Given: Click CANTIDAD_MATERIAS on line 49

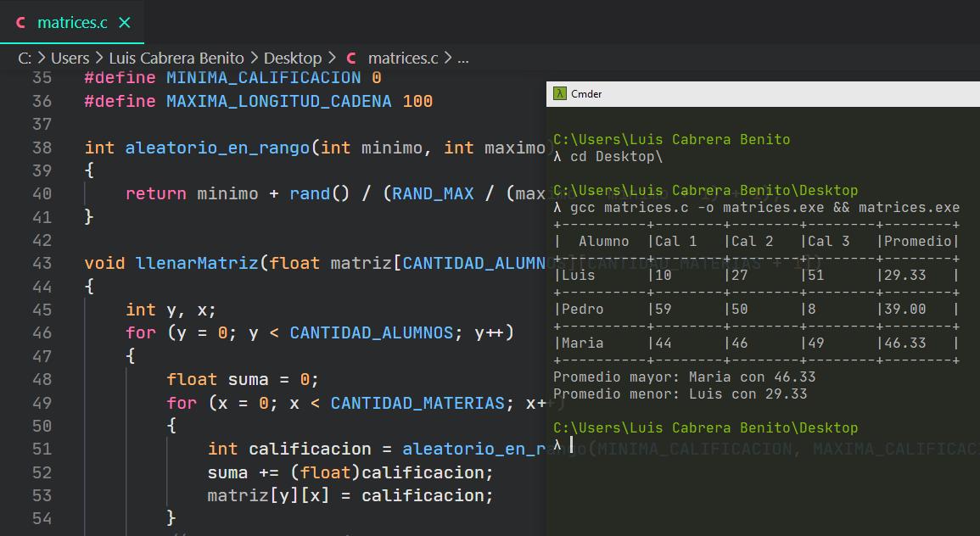Looking at the screenshot, I should (417, 402).
